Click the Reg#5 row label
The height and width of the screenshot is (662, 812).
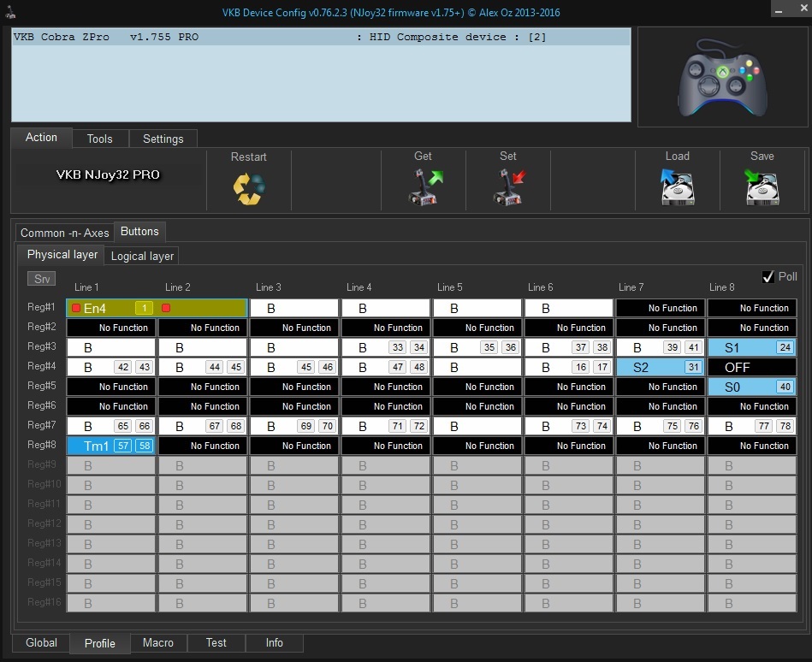coord(41,386)
